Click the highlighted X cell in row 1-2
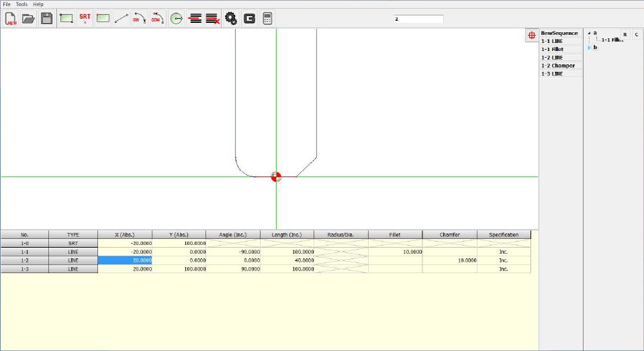The image size is (644, 351). tap(125, 260)
